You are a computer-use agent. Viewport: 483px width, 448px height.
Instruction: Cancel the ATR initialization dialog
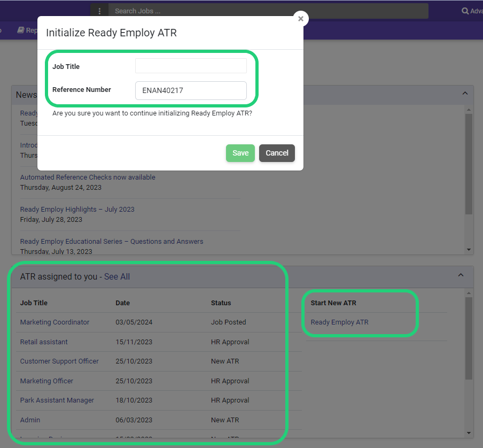point(277,153)
